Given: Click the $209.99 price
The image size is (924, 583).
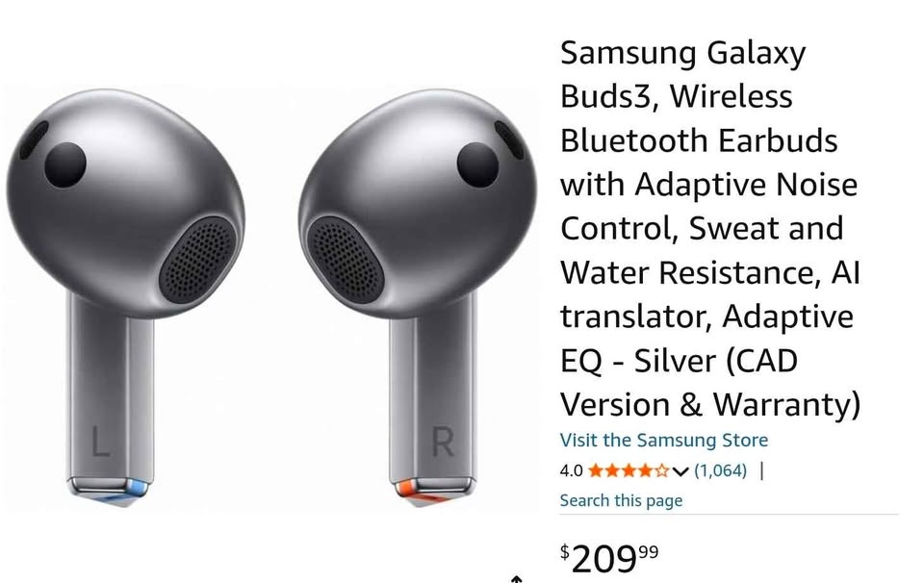Looking at the screenshot, I should [609, 558].
